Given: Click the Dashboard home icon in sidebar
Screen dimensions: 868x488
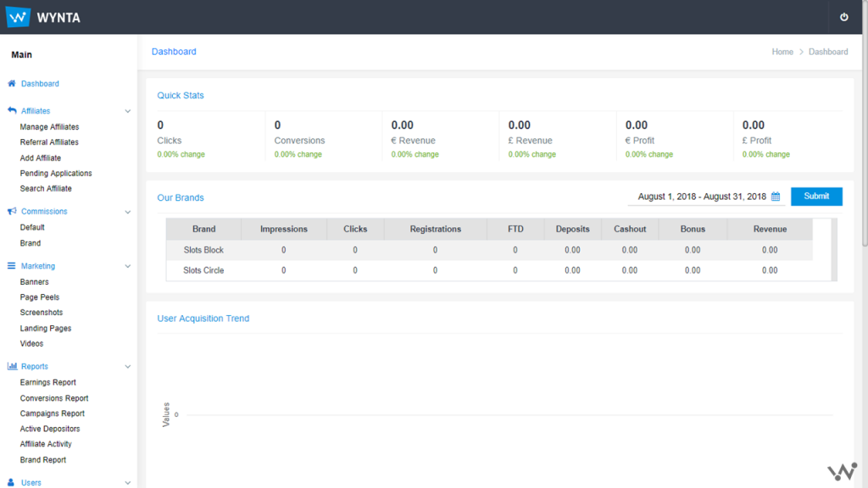Looking at the screenshot, I should tap(12, 84).
